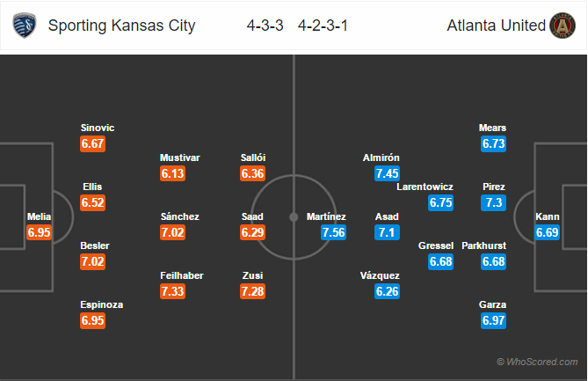
Task: Click Vázquez's 6.26 rating badge
Action: [x=387, y=291]
